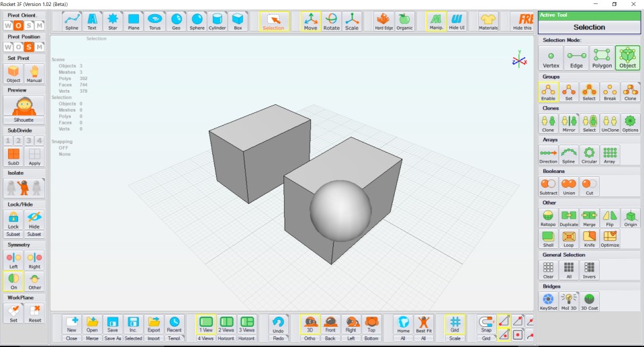Click Save As button
The image size is (644, 347).
pos(113,338)
